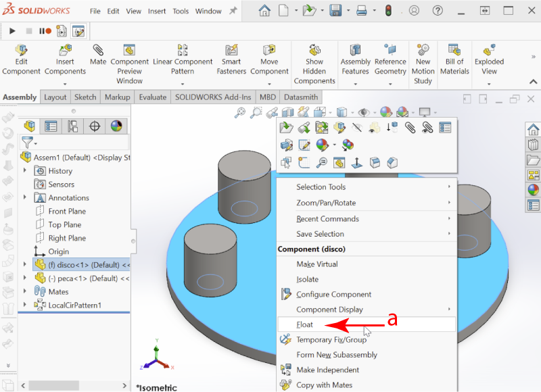Open Exploded View dropdown arrow

pos(489,84)
